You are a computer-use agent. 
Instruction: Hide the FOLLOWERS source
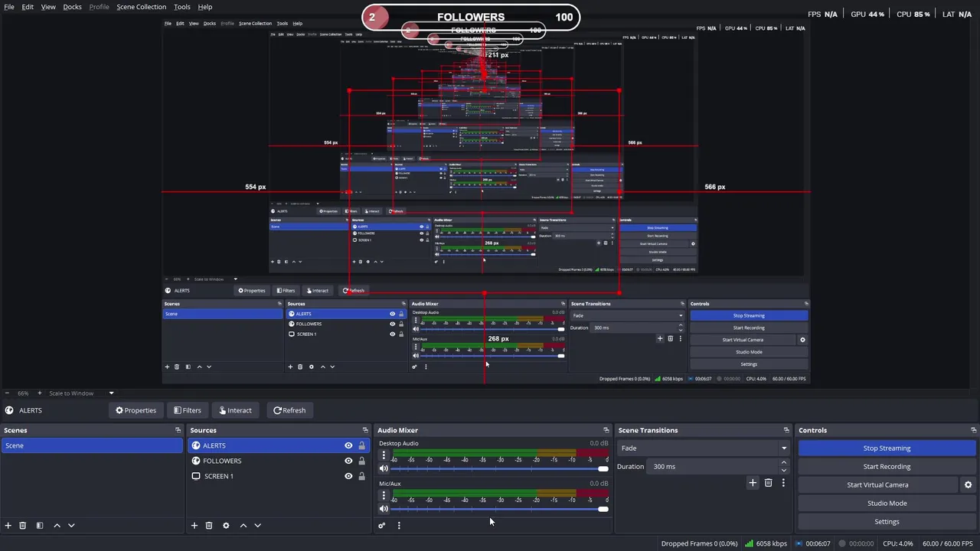[x=348, y=461]
